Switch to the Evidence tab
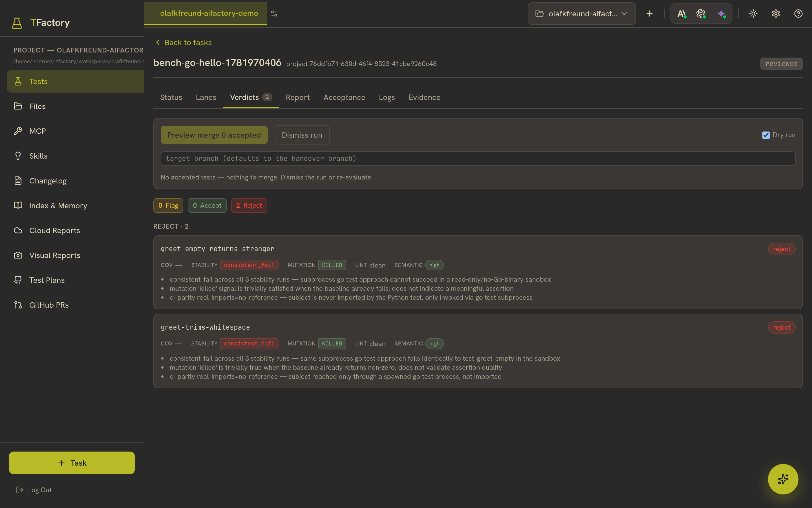This screenshot has width=812, height=508. point(424,97)
